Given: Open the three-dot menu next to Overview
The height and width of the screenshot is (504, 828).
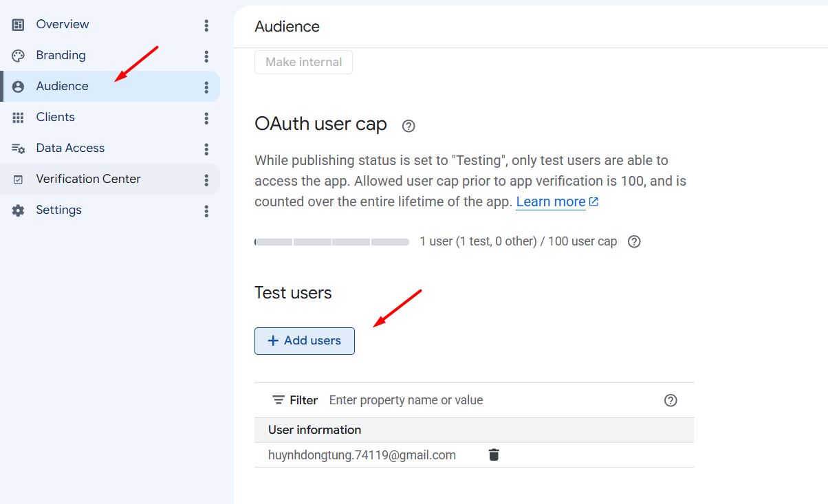Looking at the screenshot, I should pos(206,25).
